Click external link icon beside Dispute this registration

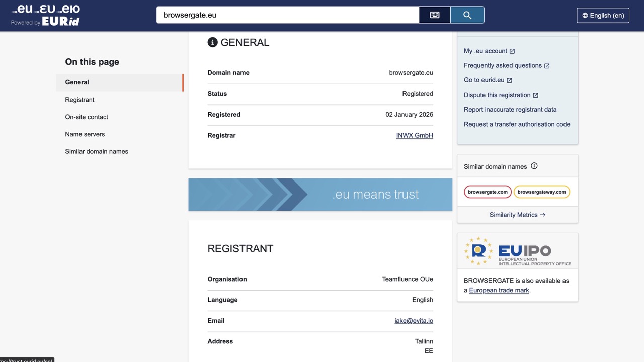click(535, 95)
